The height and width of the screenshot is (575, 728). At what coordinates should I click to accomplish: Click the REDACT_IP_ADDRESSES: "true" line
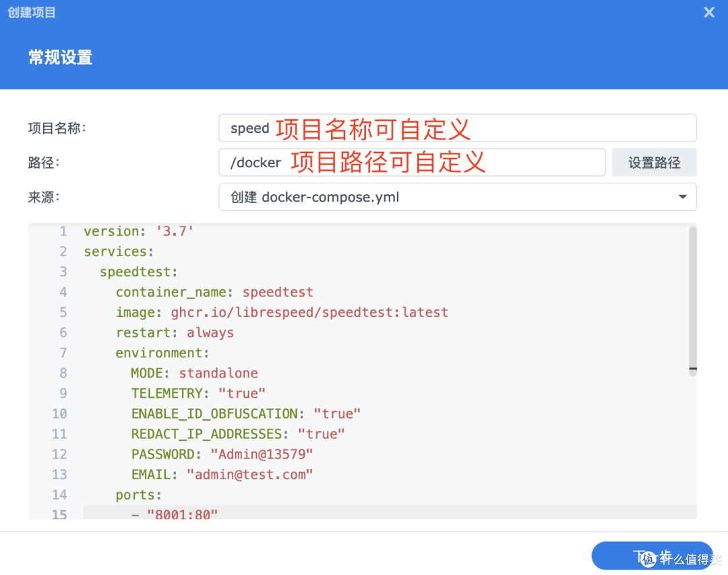[x=238, y=434]
